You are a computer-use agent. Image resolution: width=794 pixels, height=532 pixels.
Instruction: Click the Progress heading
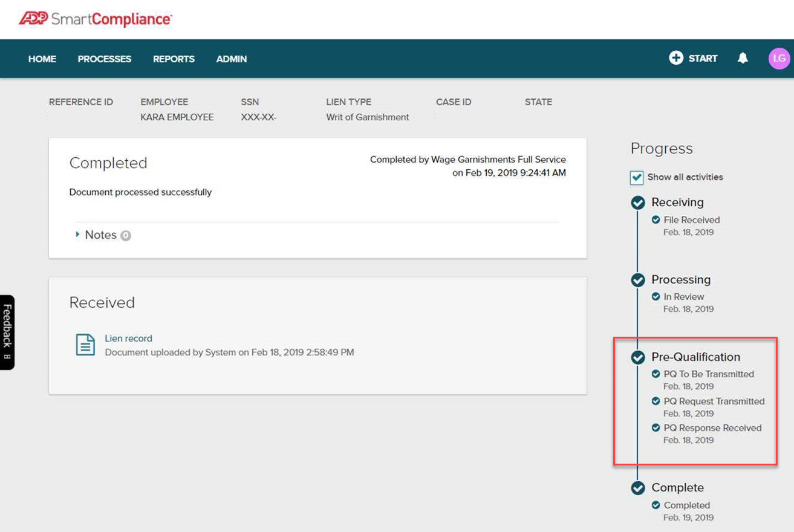(662, 149)
